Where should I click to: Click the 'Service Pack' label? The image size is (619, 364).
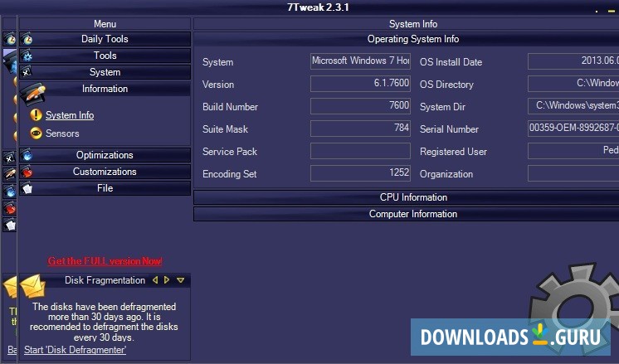[x=230, y=152]
